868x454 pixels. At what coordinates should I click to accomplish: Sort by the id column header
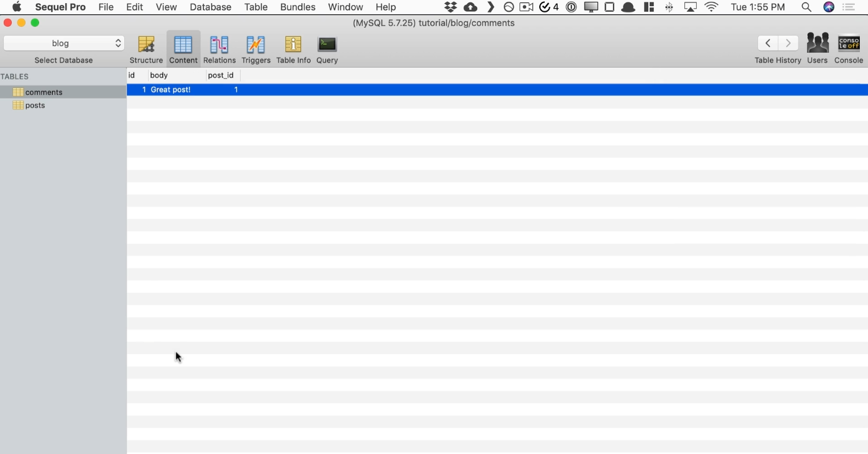point(136,75)
